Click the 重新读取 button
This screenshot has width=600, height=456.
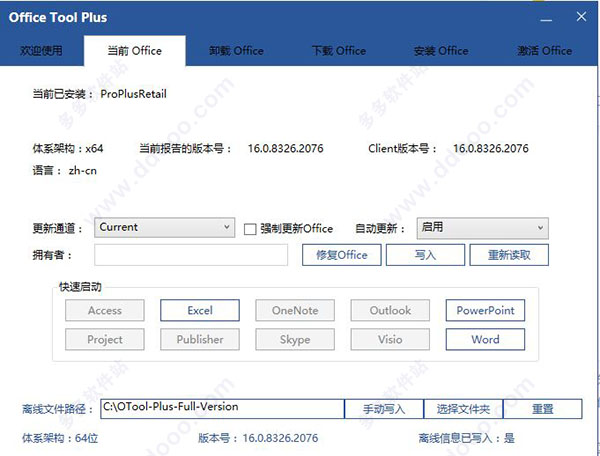point(509,255)
